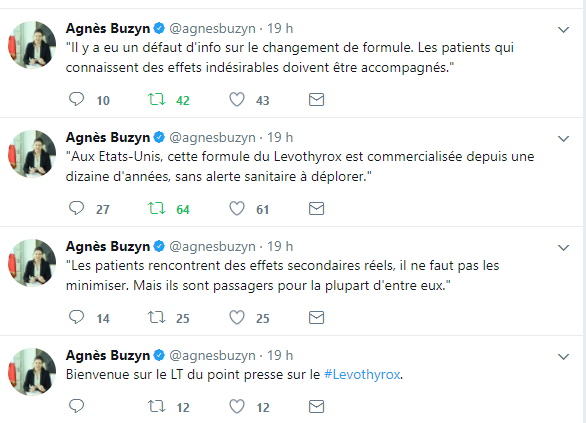Open the #Levothyrox hashtag link

pos(362,374)
